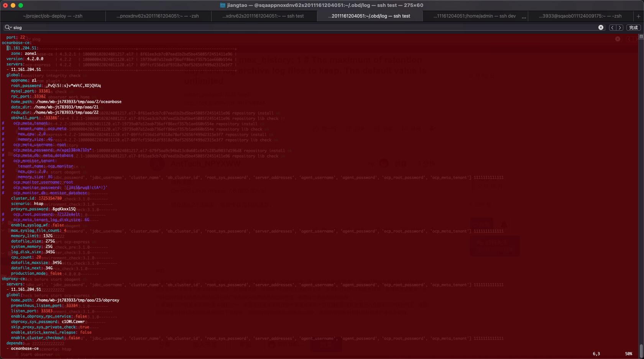The width and height of the screenshot is (644, 359).
Task: Add a new terminal tab
Action: pyautogui.click(x=638, y=16)
